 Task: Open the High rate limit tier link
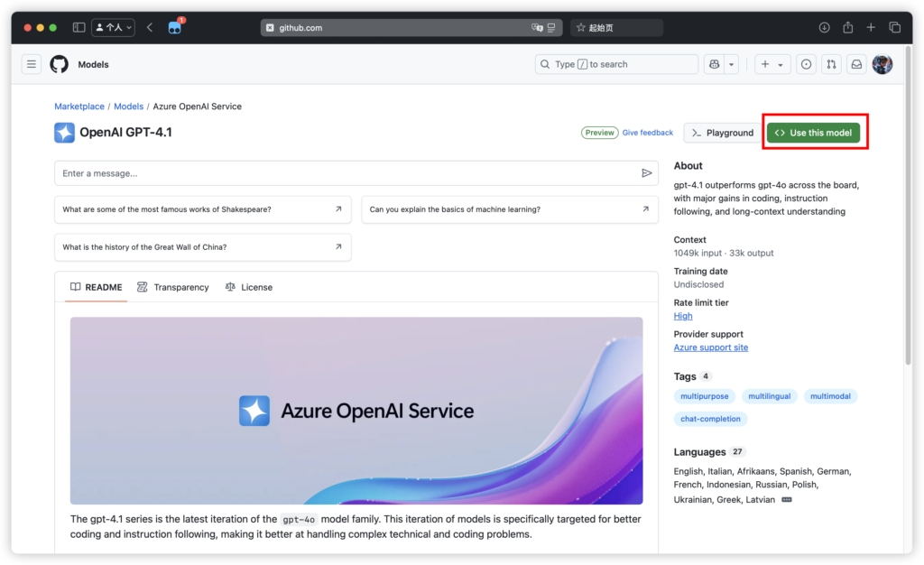[683, 316]
